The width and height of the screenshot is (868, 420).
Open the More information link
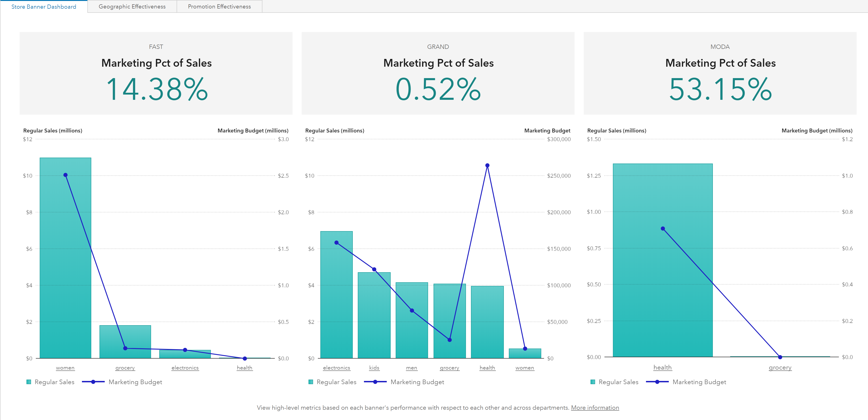(595, 407)
